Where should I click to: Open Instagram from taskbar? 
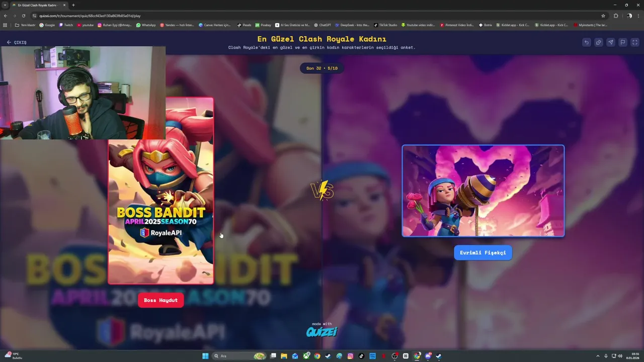pos(350,356)
